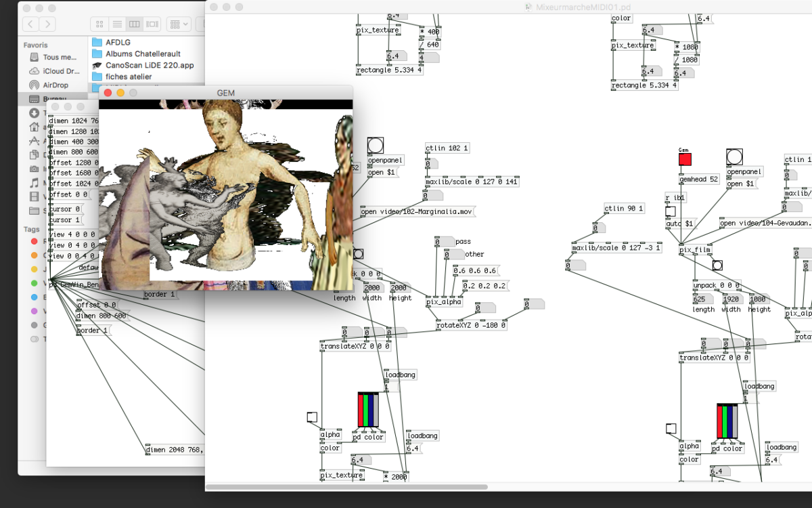Click the 'ctlin 90 1' object
This screenshot has width=812, height=508.
coord(625,209)
